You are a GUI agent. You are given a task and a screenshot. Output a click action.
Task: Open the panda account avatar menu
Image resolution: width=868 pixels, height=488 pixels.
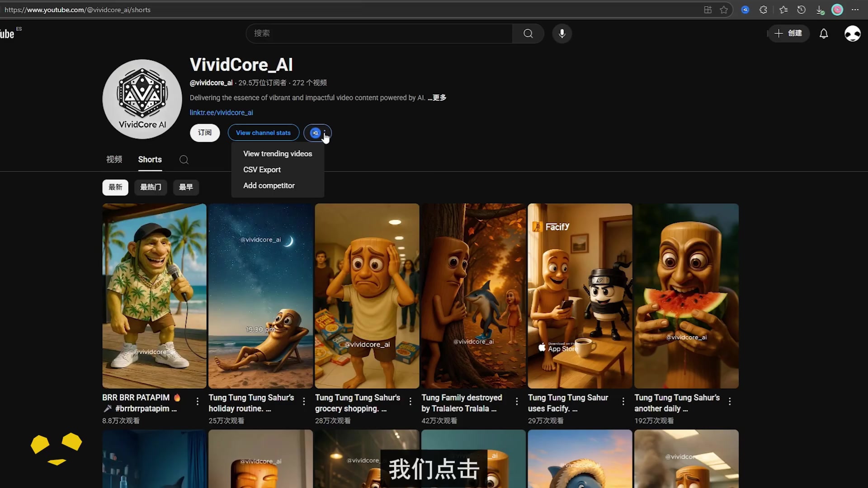(x=853, y=33)
